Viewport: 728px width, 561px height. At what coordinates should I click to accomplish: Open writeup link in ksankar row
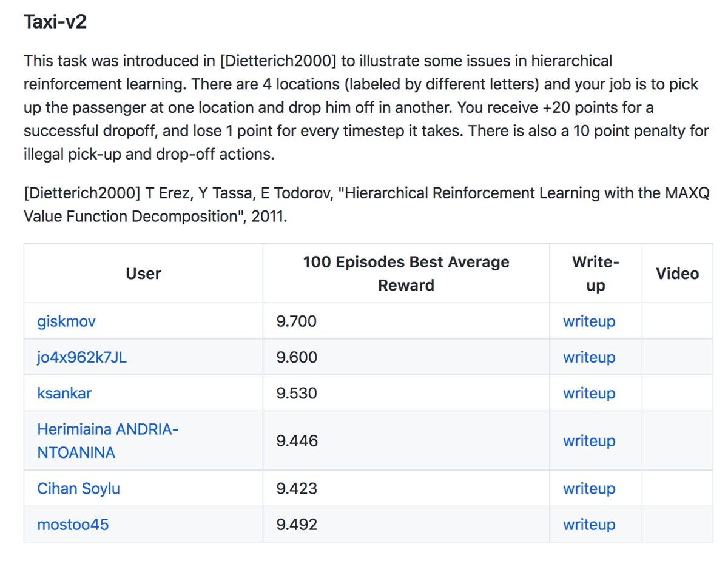pos(588,393)
